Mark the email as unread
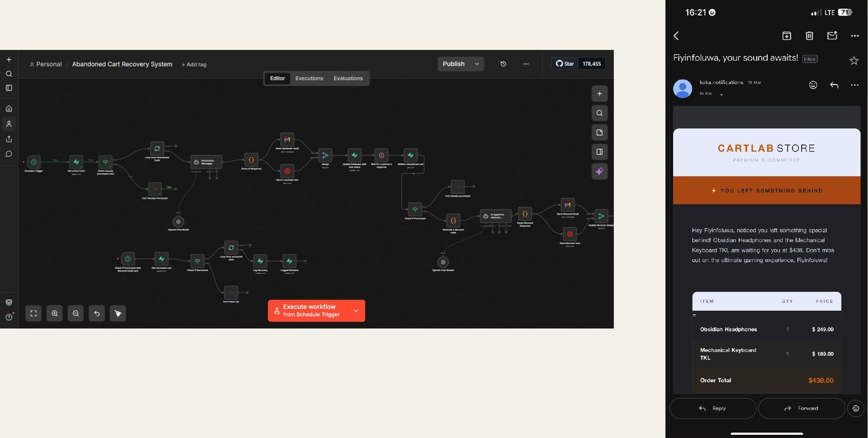The height and width of the screenshot is (438, 868). (832, 36)
